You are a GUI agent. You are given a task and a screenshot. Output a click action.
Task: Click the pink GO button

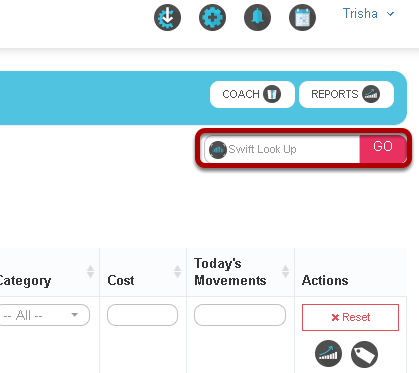[x=383, y=149]
